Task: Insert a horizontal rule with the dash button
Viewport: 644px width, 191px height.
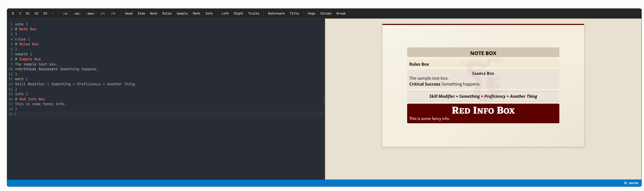Action: pos(53,13)
